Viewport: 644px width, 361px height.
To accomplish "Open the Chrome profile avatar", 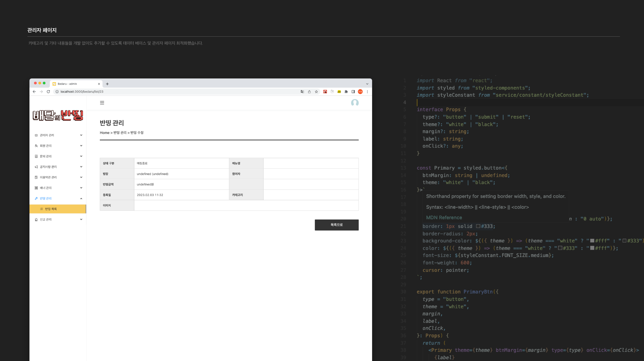I will 360,92.
